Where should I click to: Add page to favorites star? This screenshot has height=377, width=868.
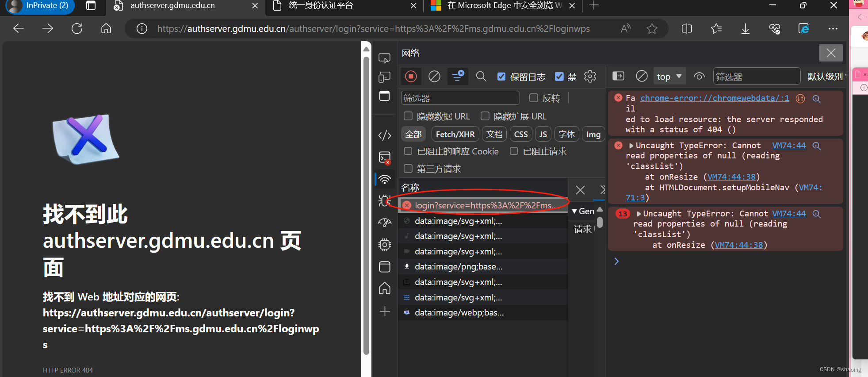click(x=652, y=29)
